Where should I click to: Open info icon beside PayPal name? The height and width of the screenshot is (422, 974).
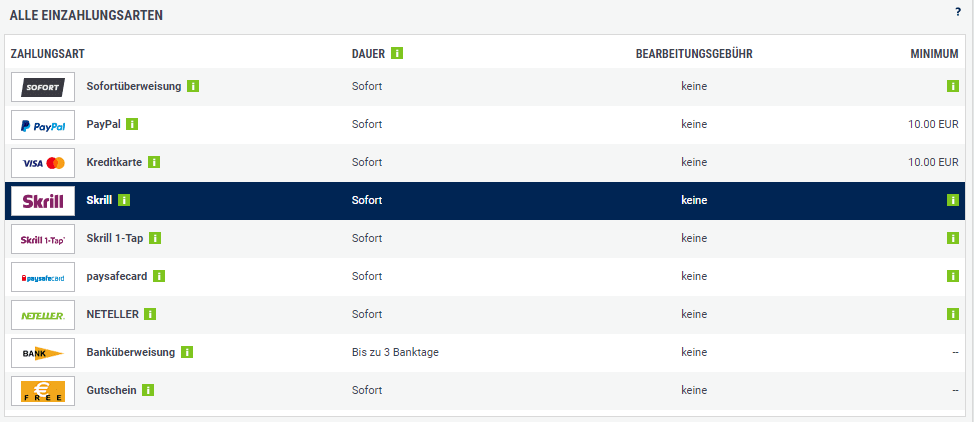point(132,124)
